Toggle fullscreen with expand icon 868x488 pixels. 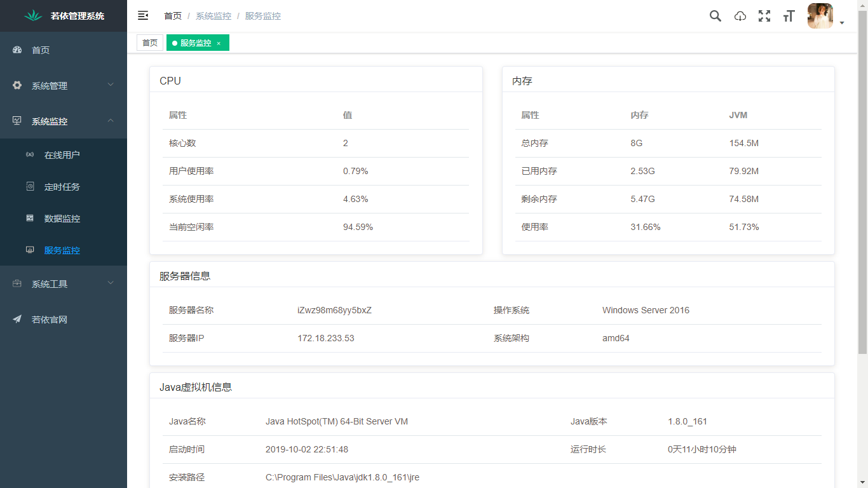[764, 16]
